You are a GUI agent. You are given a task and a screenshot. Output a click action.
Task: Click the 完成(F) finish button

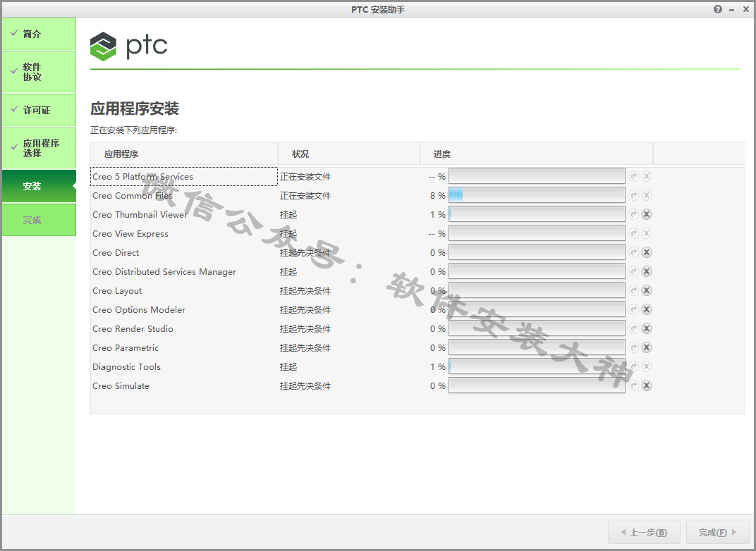pos(717,532)
